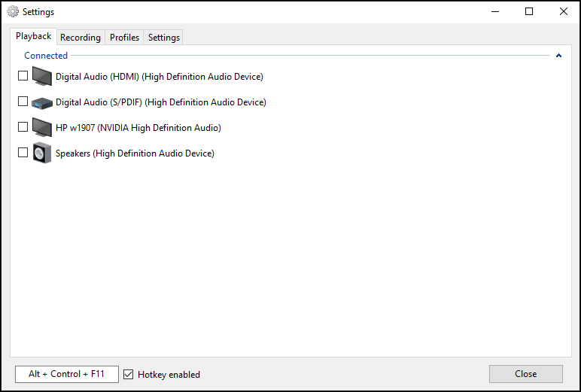Select the HP w1907 (NVIDIA High Definition Audio) label
Viewport: 581px width, 392px height.
pos(138,128)
